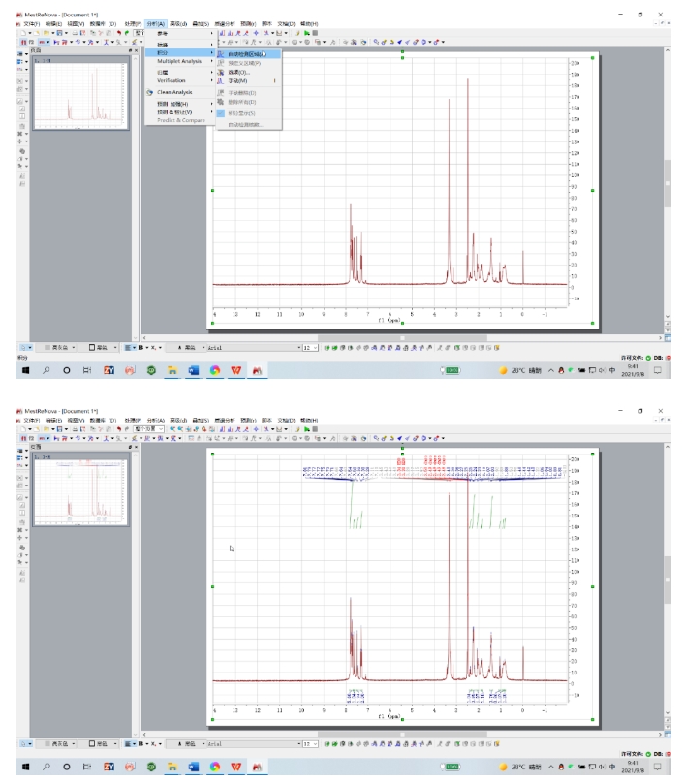The image size is (687, 784).
Task: Select page thumbnail in upper Pages panel
Action: (80, 92)
